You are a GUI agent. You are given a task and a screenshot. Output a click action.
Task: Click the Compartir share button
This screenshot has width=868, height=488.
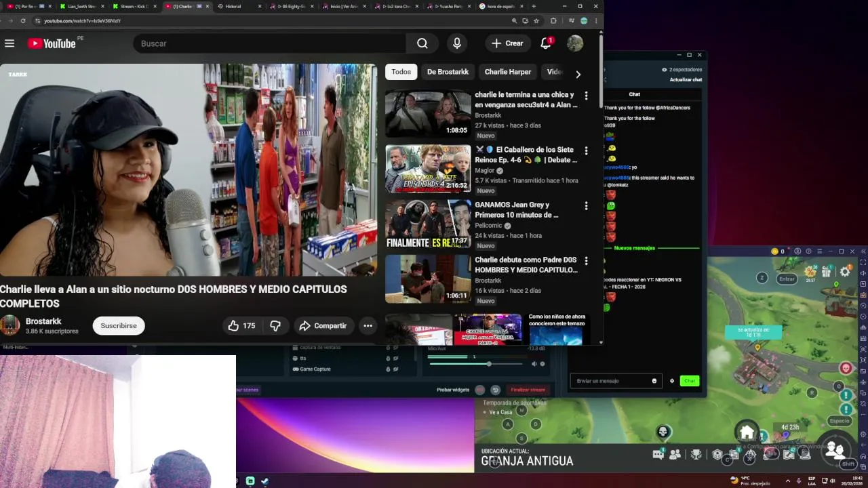tap(323, 326)
